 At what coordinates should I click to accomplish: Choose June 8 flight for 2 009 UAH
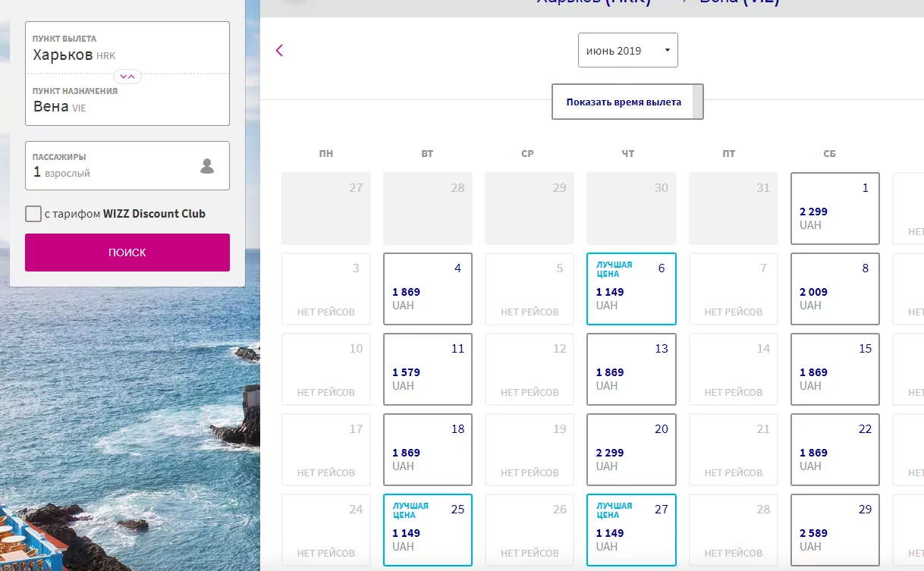point(835,289)
